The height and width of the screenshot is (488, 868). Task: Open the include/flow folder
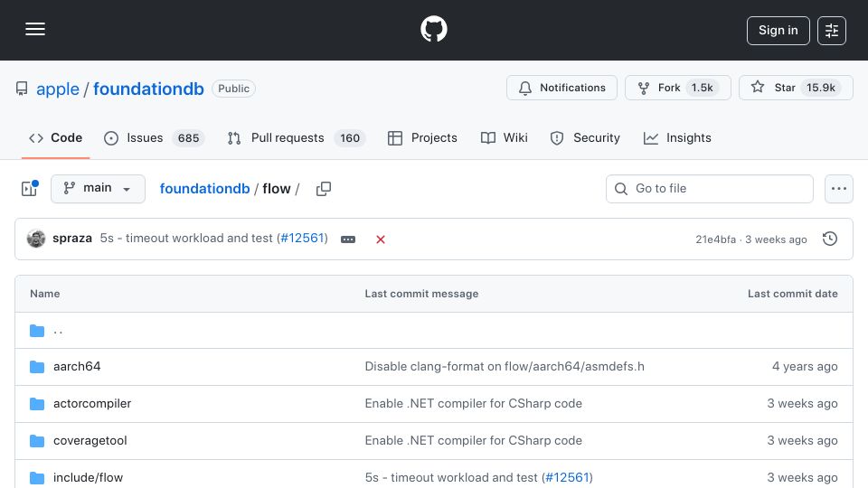(88, 477)
